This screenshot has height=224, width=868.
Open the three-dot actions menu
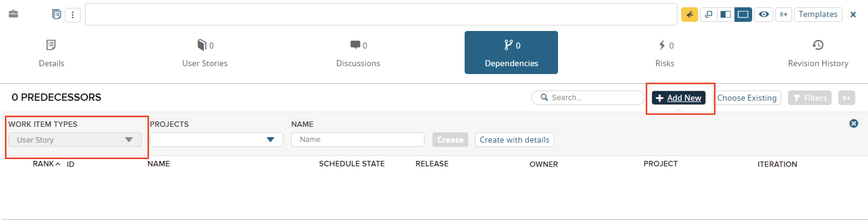click(x=73, y=15)
